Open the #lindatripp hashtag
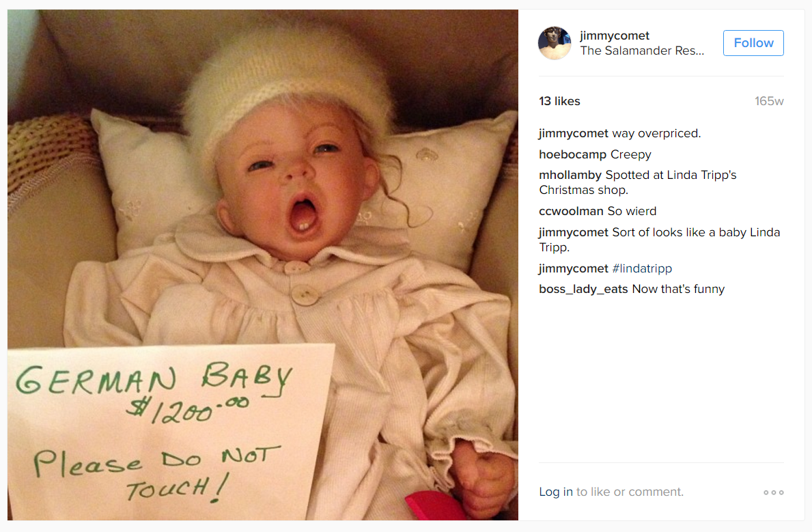812x532 pixels. click(x=642, y=268)
